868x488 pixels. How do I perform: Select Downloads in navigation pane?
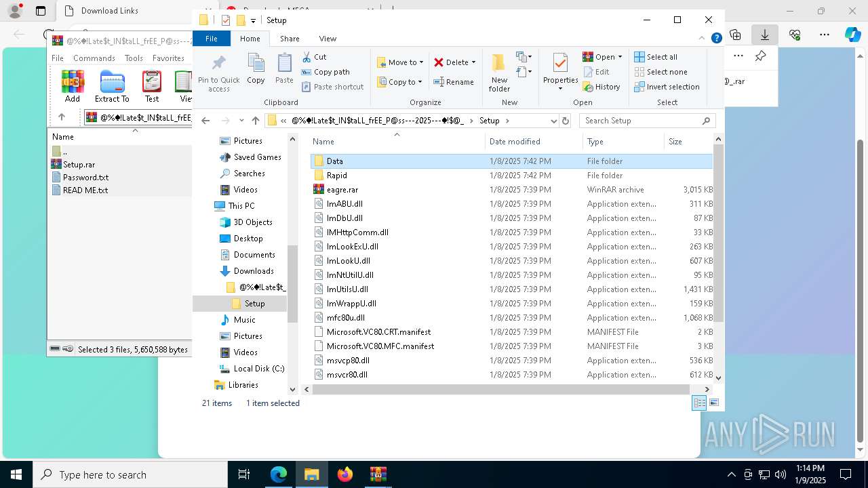point(254,271)
